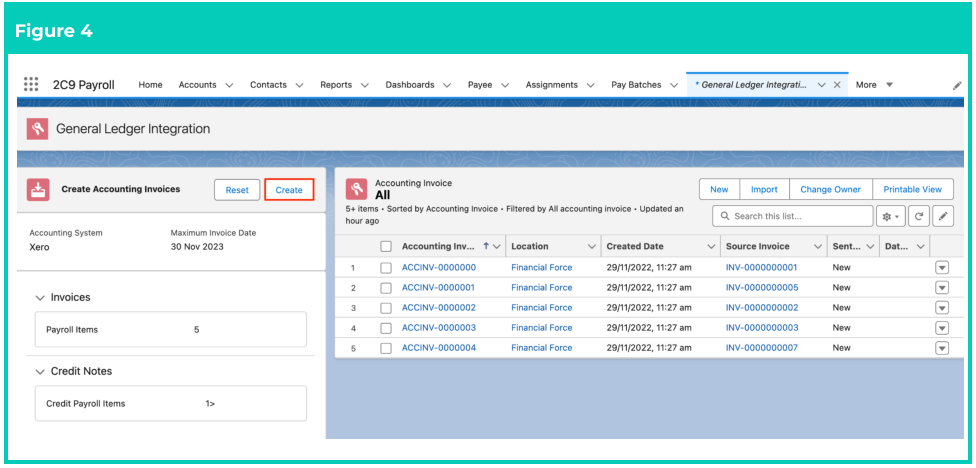Click the Credit Payroll Items row
Screen dimensions: 976x468
click(171, 403)
